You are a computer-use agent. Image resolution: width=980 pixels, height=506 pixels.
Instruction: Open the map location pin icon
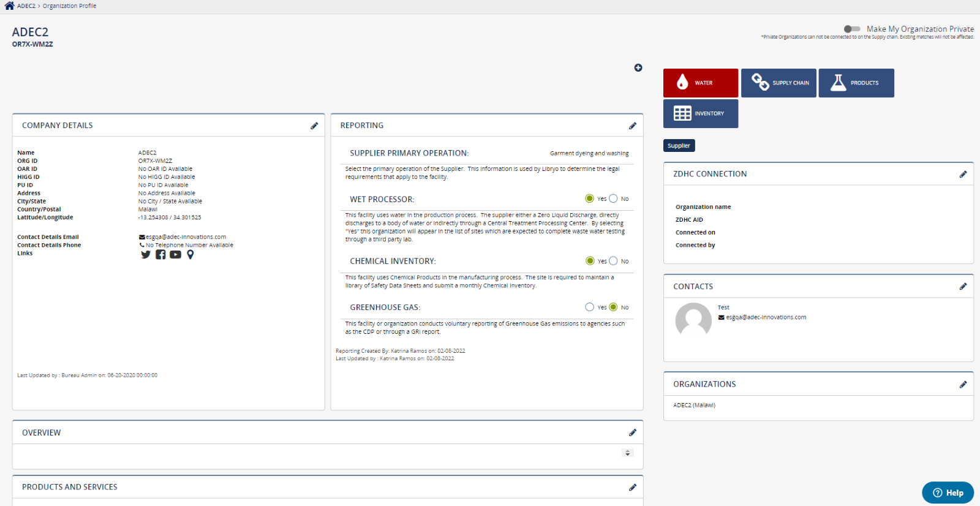coord(190,255)
